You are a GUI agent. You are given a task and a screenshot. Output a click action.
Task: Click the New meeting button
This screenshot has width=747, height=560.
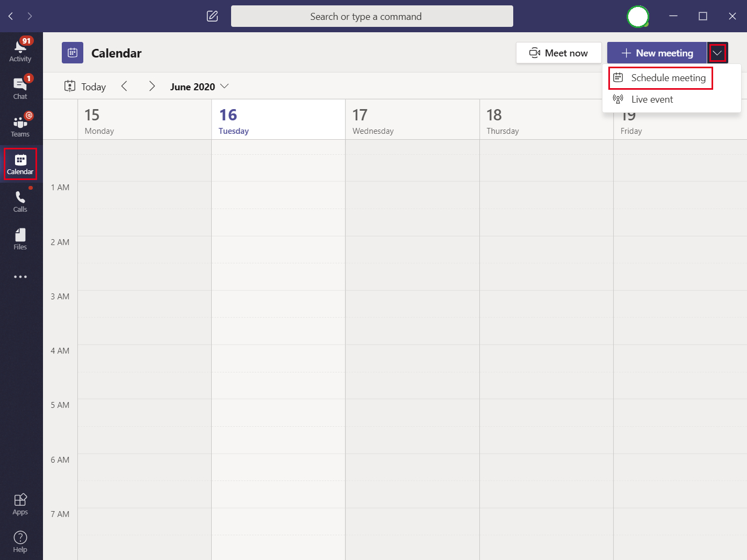[657, 53]
